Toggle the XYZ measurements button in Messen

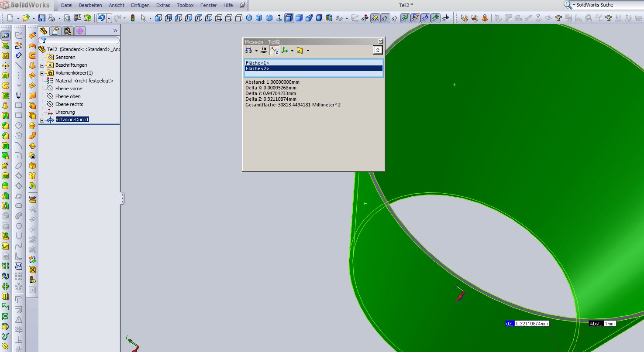pos(274,51)
